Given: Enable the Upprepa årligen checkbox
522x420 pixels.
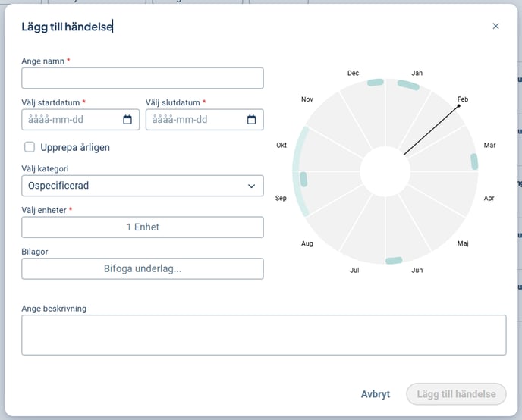Looking at the screenshot, I should (30, 147).
